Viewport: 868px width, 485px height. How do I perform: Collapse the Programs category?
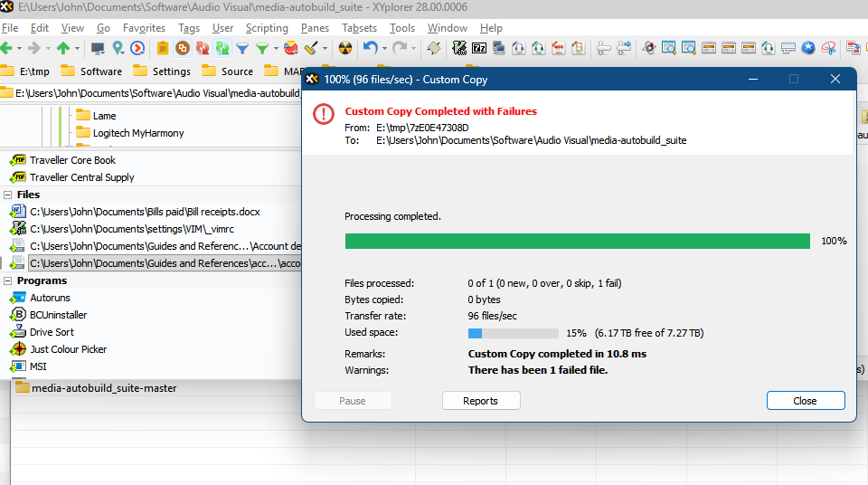8,281
